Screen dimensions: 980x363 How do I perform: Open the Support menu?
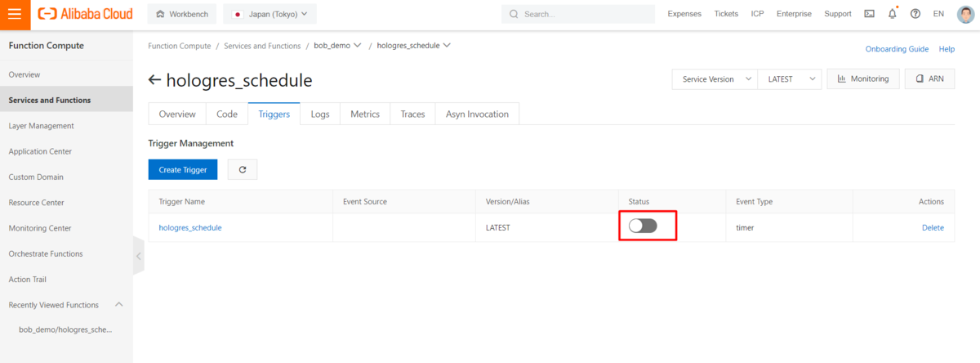tap(838, 14)
